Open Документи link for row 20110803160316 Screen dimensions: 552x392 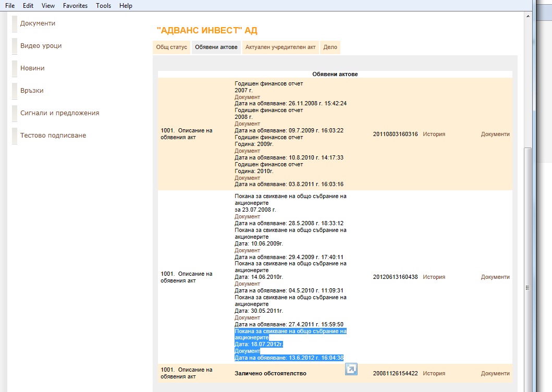pos(495,134)
